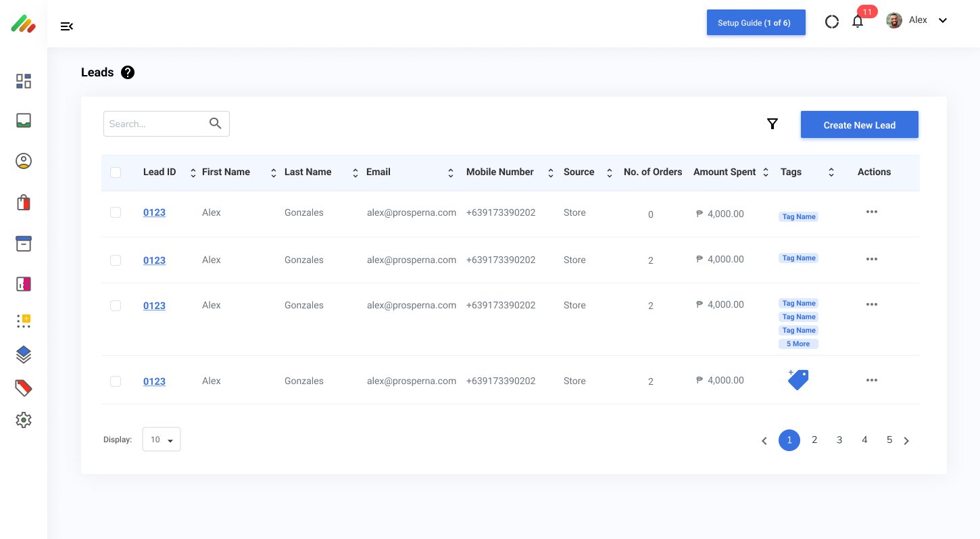Screen dimensions: 980x539
Task: Check the first lead row checkbox
Action: 116,212
